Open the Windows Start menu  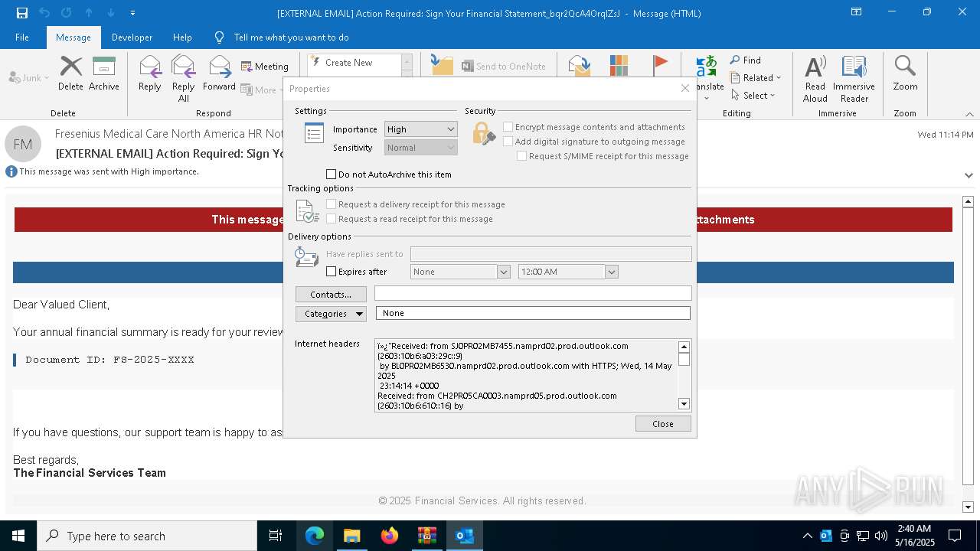pos(18,536)
